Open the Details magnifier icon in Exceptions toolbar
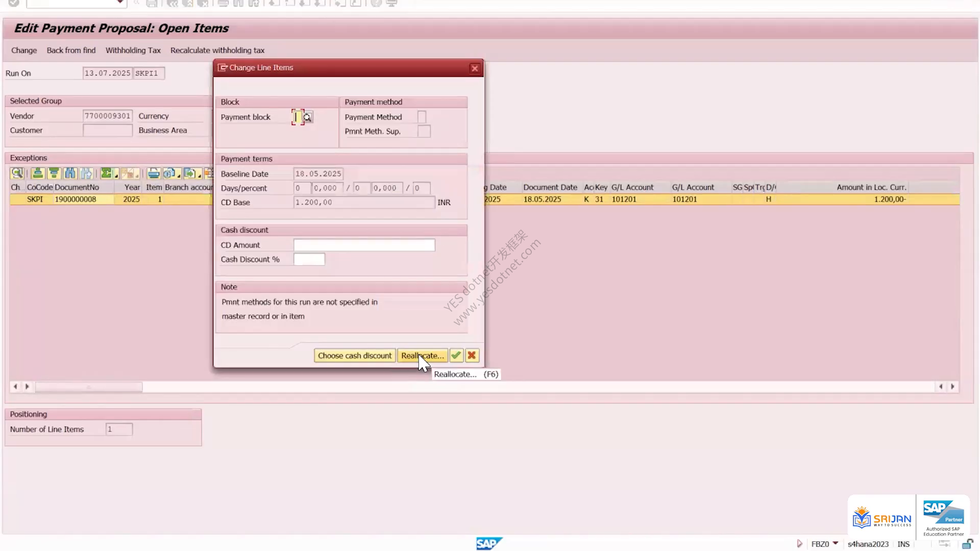The height and width of the screenshot is (551, 980). 17,173
